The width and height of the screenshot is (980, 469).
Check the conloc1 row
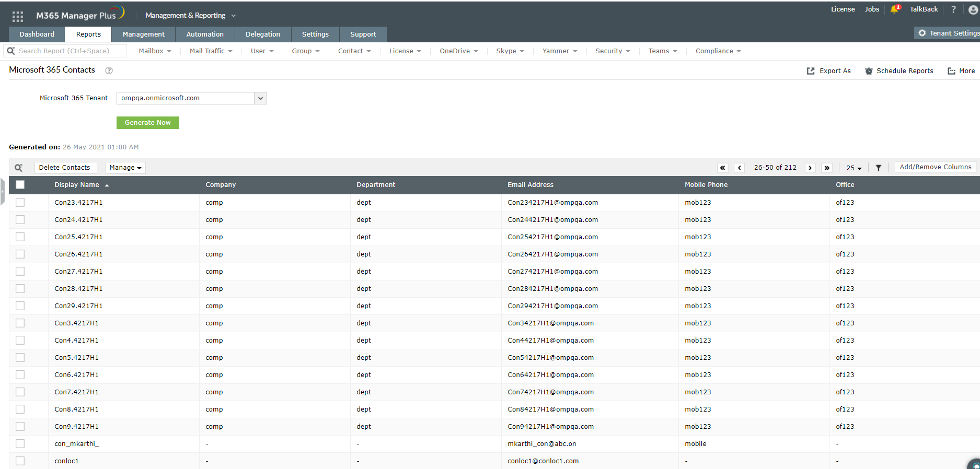coord(20,461)
